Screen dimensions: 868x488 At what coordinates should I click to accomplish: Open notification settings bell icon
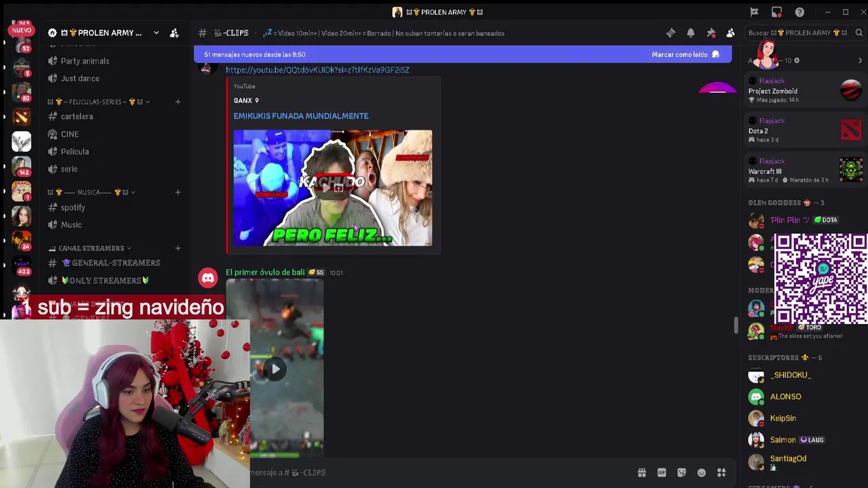pyautogui.click(x=690, y=33)
